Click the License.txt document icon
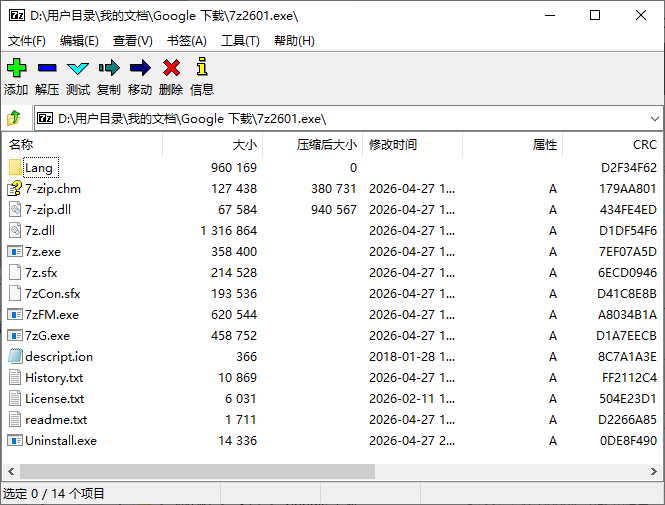This screenshot has width=665, height=505. (x=15, y=399)
